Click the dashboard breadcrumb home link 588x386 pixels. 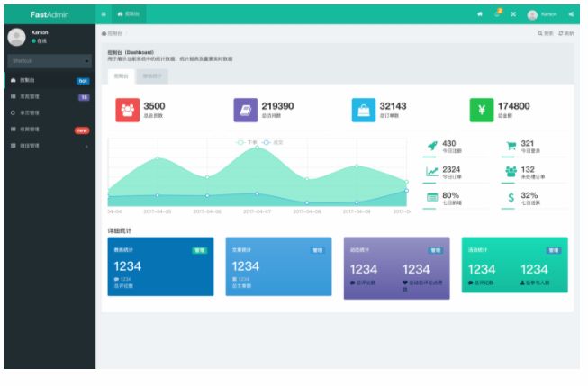tap(112, 33)
